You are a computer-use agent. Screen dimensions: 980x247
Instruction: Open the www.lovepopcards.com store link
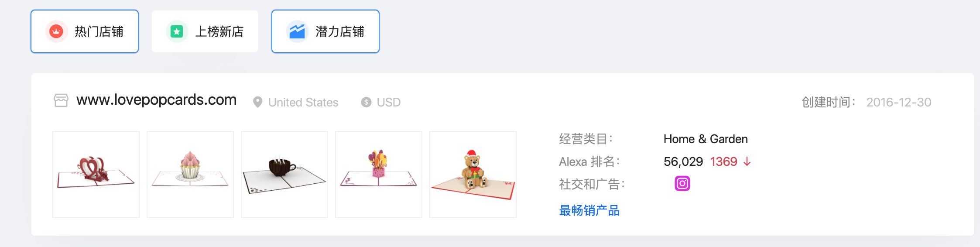click(x=156, y=100)
